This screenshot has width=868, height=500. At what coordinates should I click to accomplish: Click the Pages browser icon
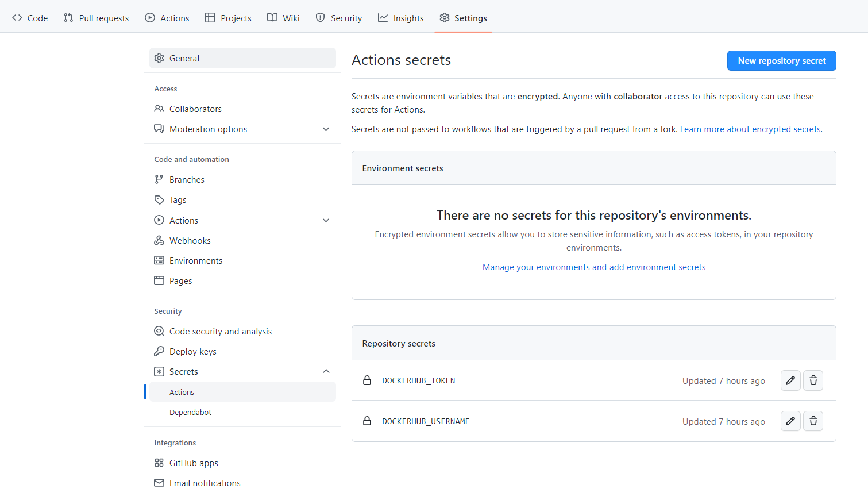click(x=159, y=280)
